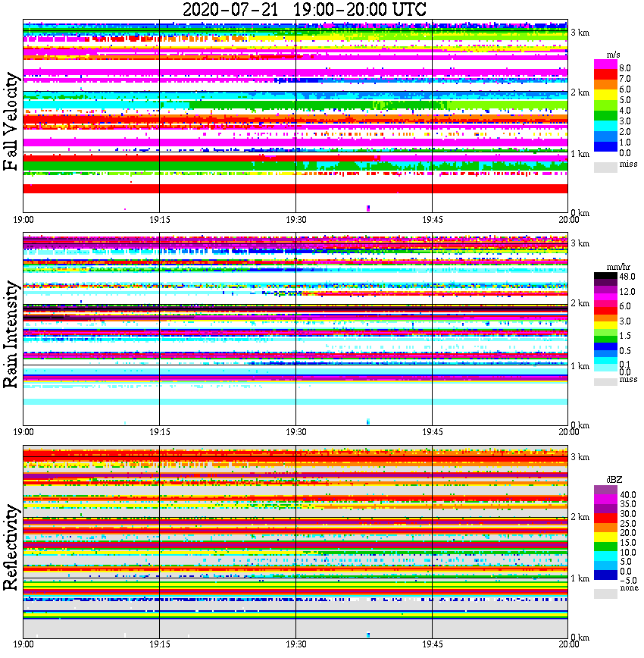Screen dimensions: 644x658
Task: Select yellow swatch in the m/s legend
Action: (x=606, y=95)
